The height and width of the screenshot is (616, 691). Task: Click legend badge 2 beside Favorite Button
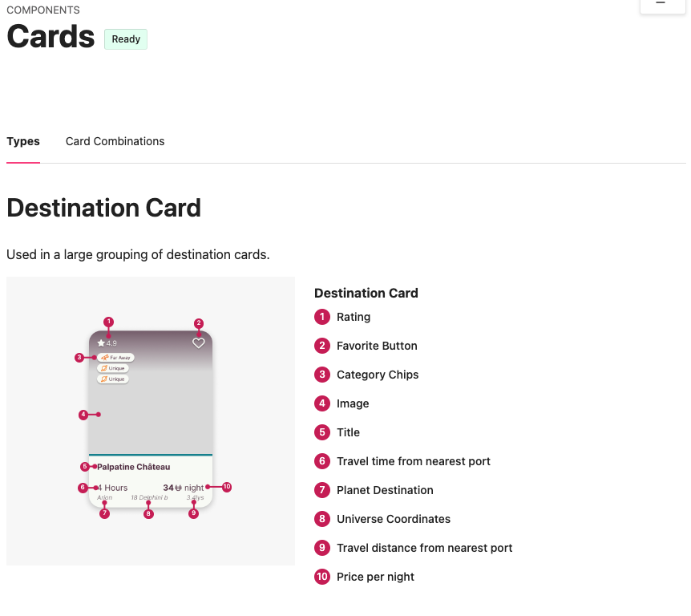coord(322,346)
